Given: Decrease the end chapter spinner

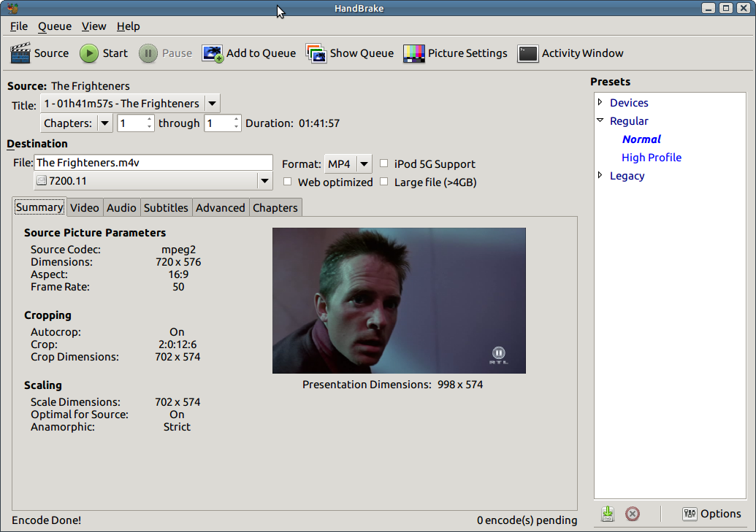Looking at the screenshot, I should [236, 127].
